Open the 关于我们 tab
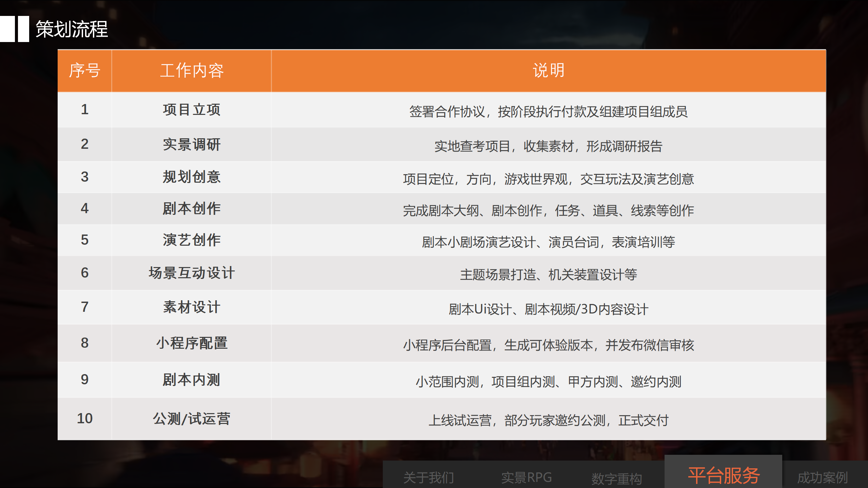Image resolution: width=868 pixels, height=488 pixels. (x=429, y=477)
